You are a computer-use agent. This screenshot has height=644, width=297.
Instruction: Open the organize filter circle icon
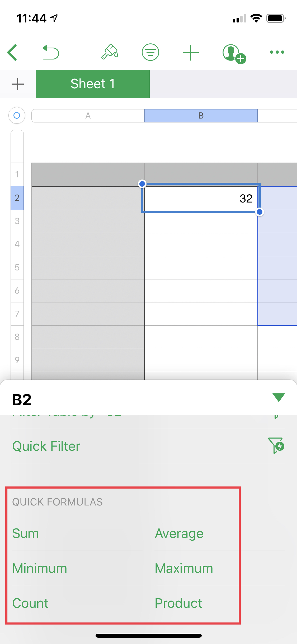150,52
